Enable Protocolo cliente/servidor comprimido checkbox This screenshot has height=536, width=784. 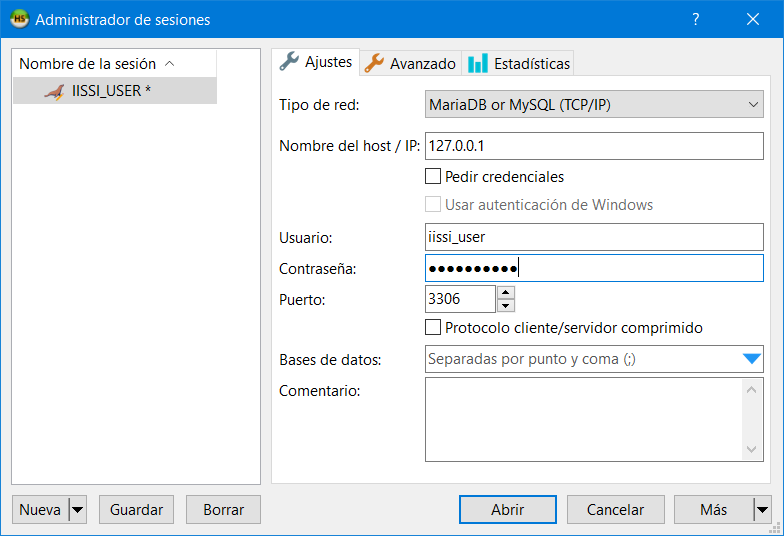tap(433, 328)
